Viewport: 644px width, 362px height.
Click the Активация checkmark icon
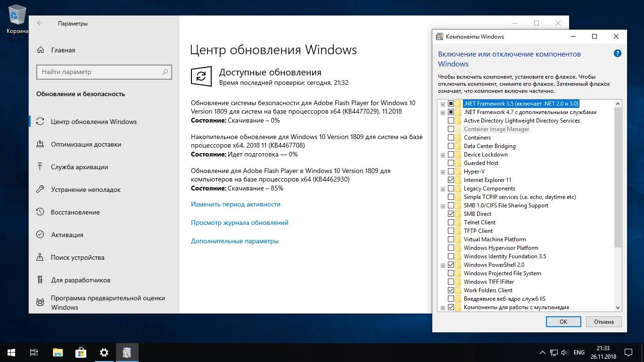point(41,235)
